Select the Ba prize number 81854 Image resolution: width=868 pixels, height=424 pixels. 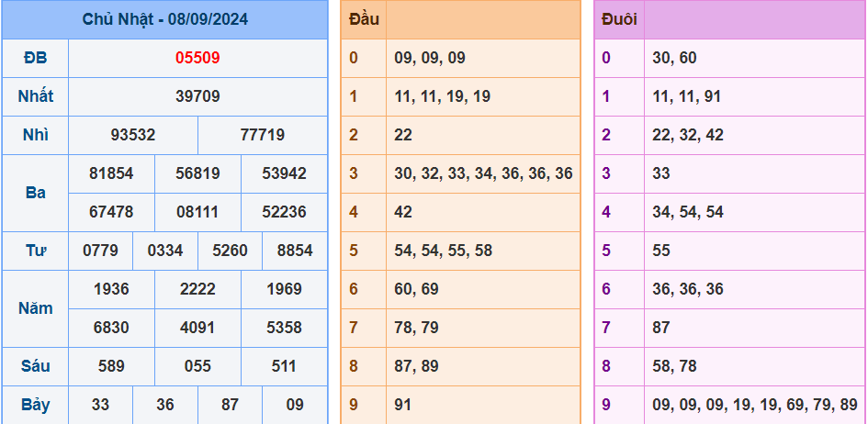click(111, 173)
